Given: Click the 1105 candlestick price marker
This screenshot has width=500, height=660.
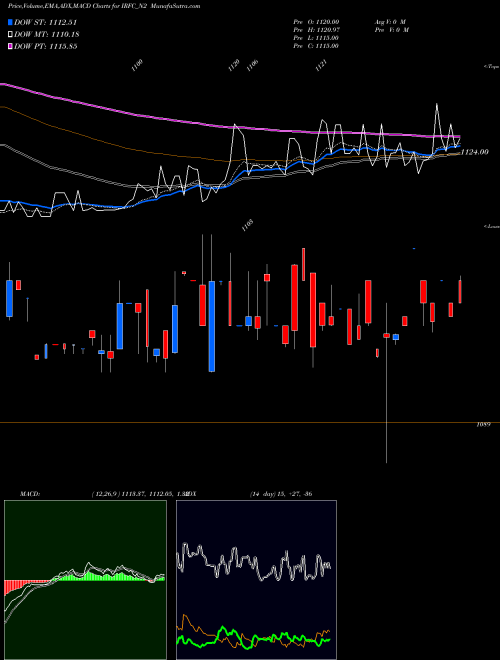Looking at the screenshot, I should [247, 226].
